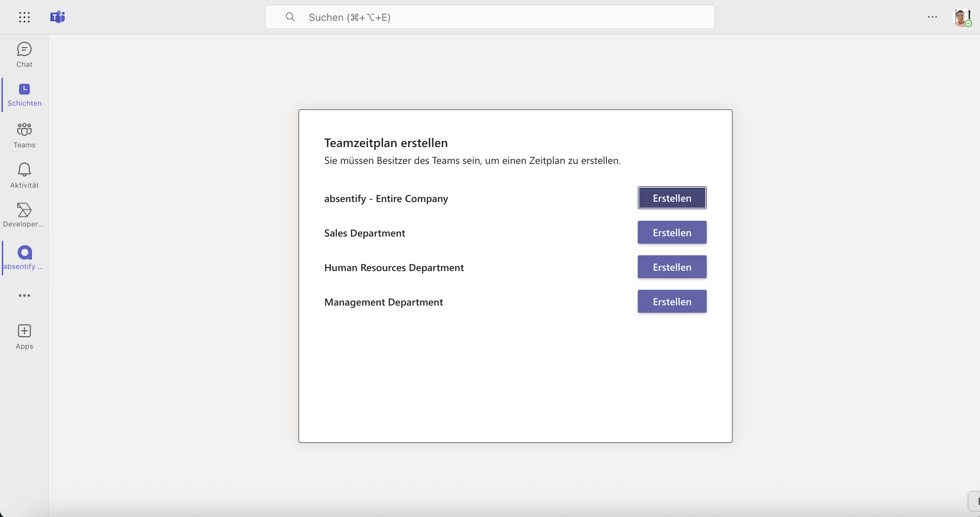Click Erstellen for Human Resources Department
The height and width of the screenshot is (517, 980).
pos(672,267)
